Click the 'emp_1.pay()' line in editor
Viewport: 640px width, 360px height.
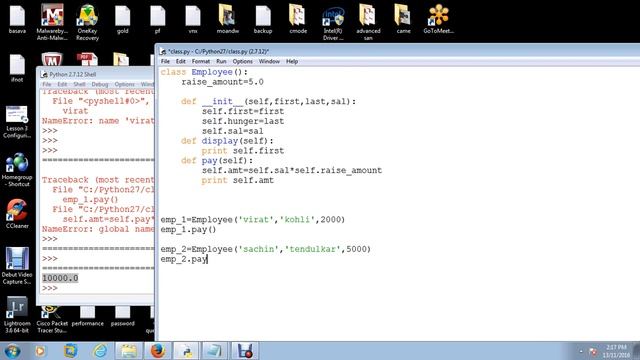[188, 229]
